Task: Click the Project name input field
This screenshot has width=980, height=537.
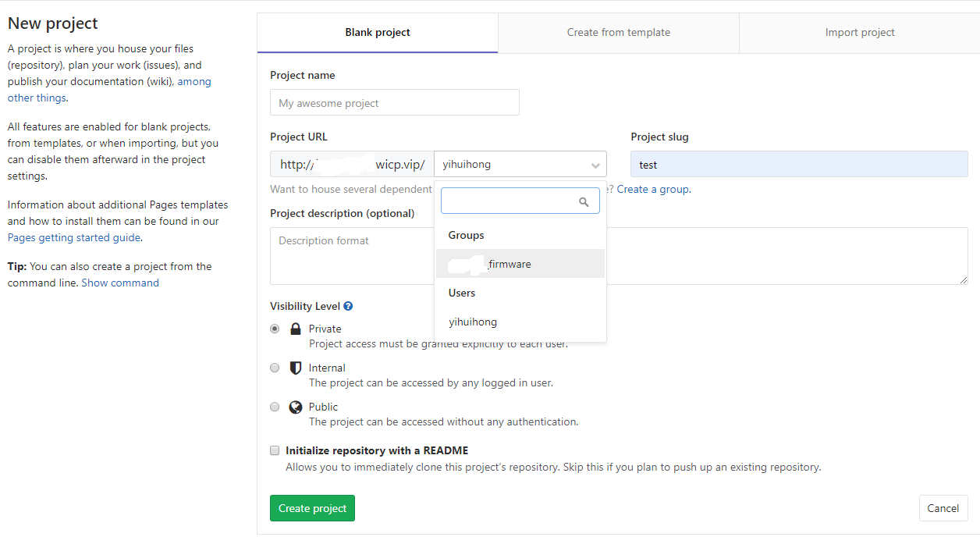Action: tap(394, 102)
